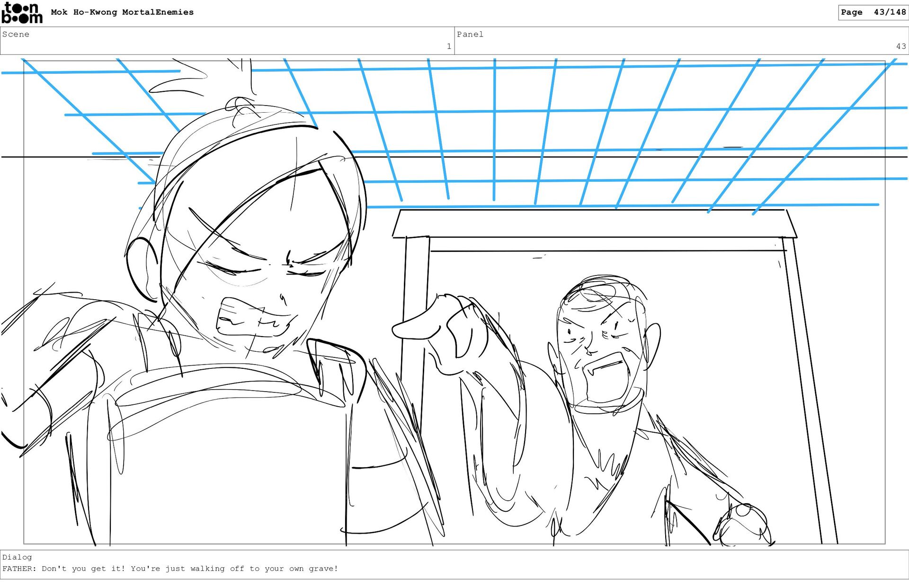This screenshot has width=909, height=588.
Task: Click the door frame top lintel
Action: coord(594,224)
